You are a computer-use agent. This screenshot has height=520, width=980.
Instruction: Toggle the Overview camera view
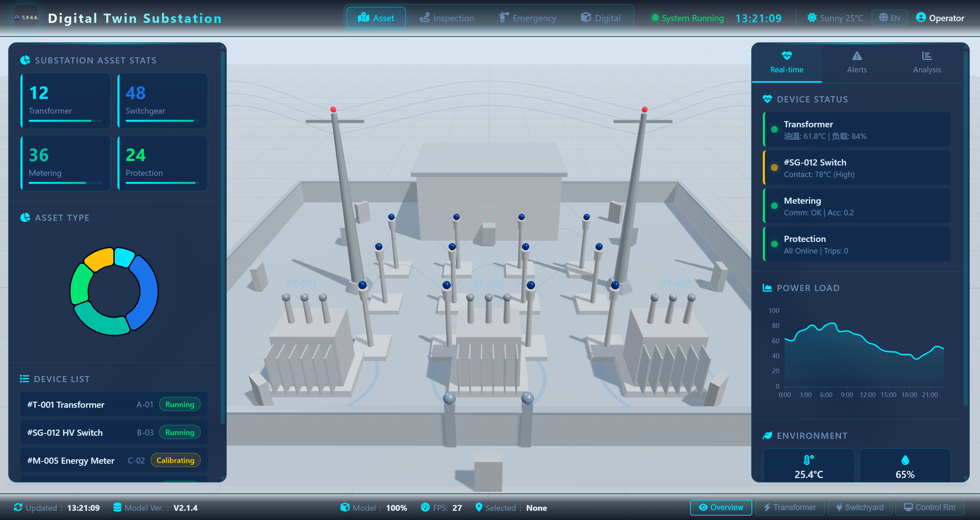(x=720, y=507)
